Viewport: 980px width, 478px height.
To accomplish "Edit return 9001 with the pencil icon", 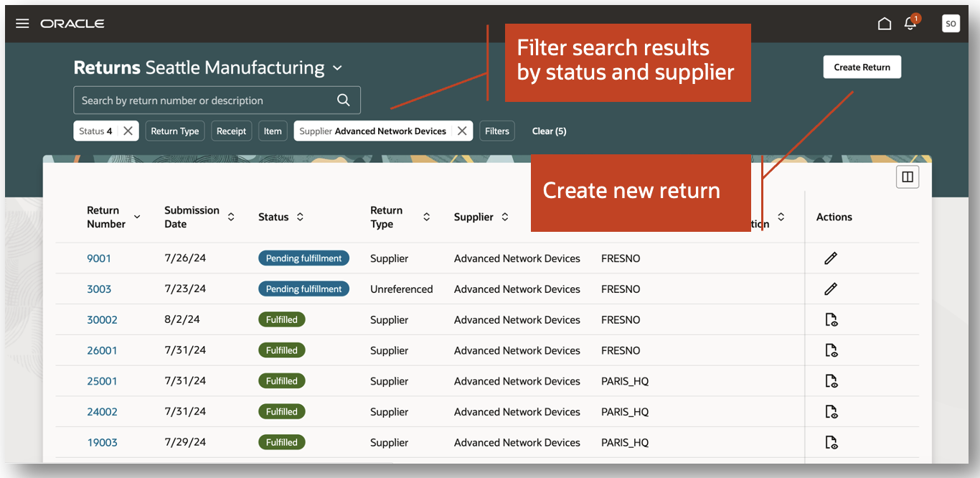I will coord(831,258).
